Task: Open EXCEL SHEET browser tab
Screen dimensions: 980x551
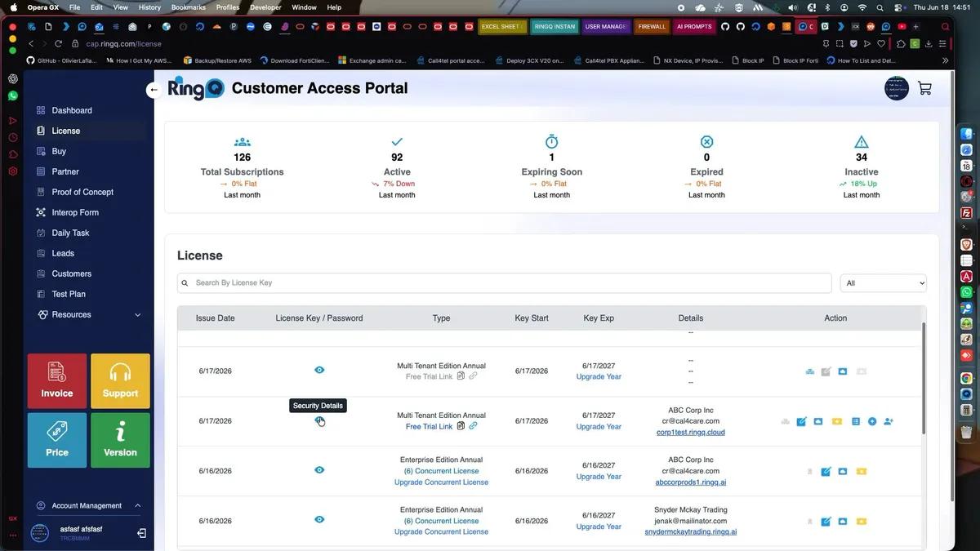Action: [501, 26]
